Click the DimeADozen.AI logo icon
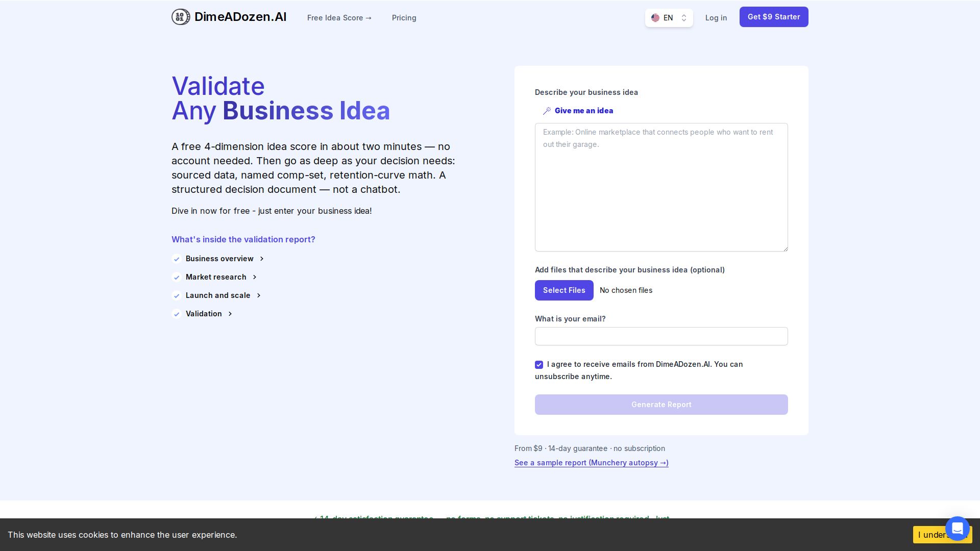 point(181,17)
